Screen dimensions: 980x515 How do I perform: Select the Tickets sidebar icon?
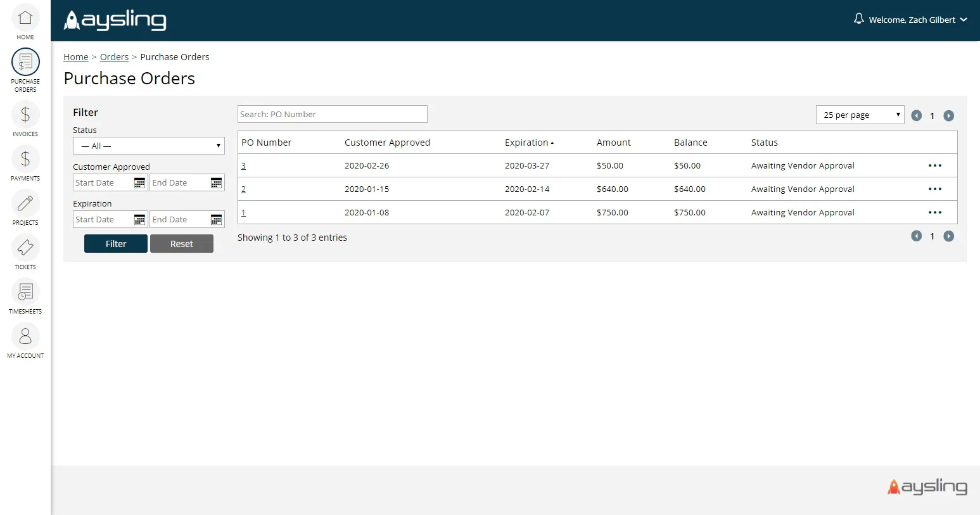point(25,248)
